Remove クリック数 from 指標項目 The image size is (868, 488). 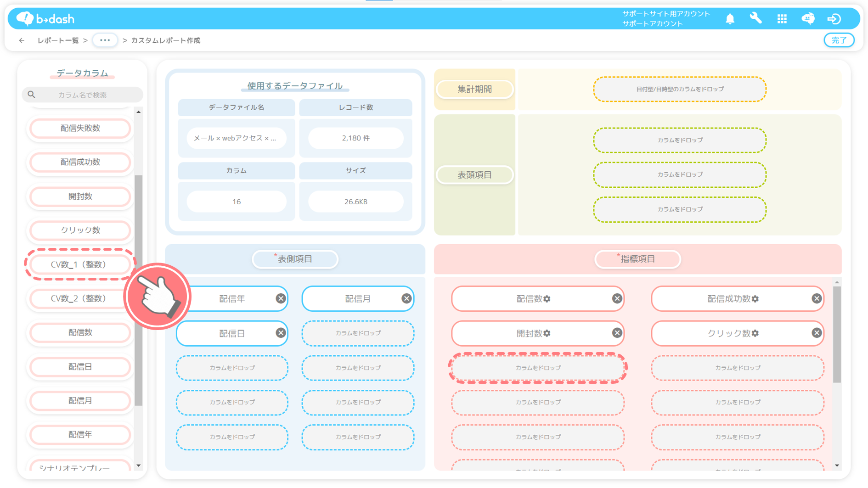coord(816,333)
